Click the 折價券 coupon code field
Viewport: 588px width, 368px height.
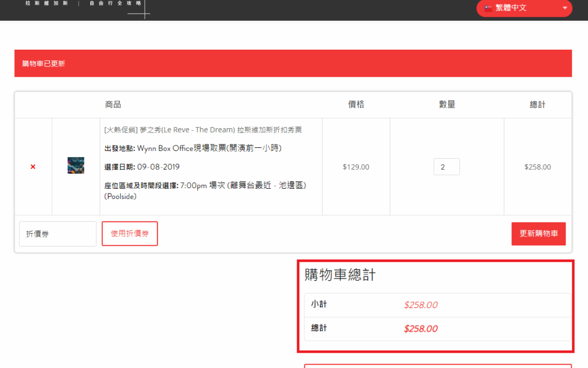point(58,234)
